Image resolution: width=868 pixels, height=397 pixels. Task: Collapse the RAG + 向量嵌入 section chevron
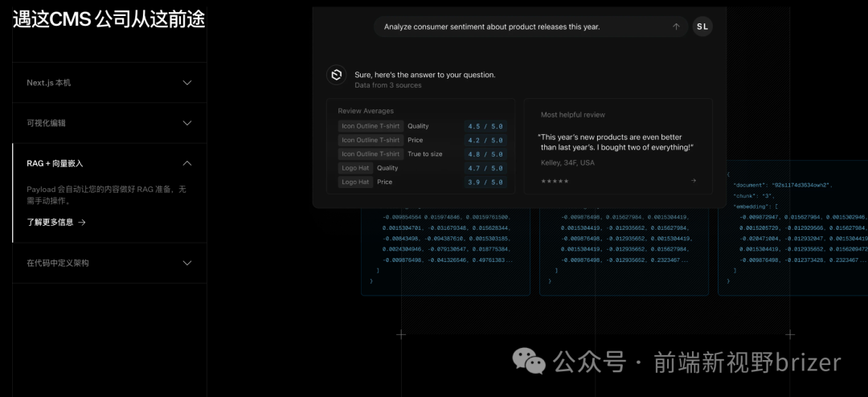click(187, 163)
